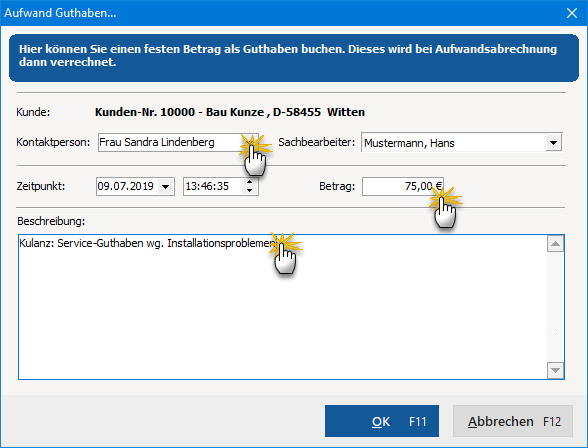
Task: Click the Kunden-Nr. 10000 Bau Kunze text
Action: click(230, 112)
